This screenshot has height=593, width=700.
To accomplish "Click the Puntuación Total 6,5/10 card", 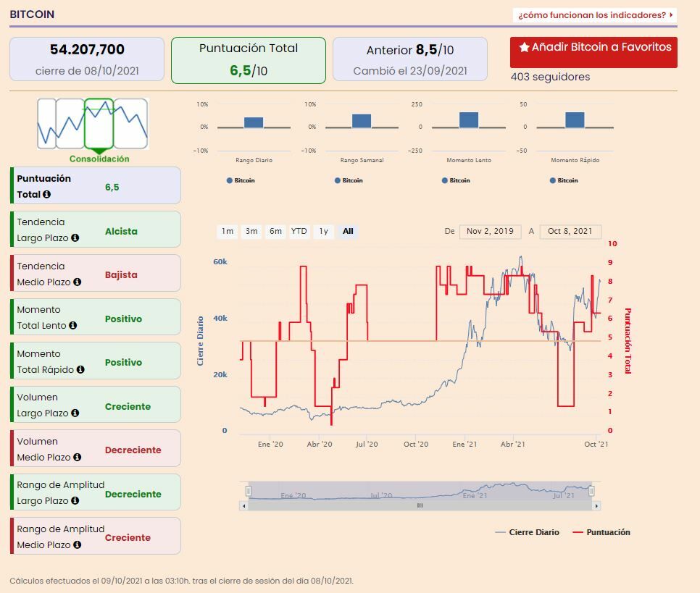I will 249,60.
